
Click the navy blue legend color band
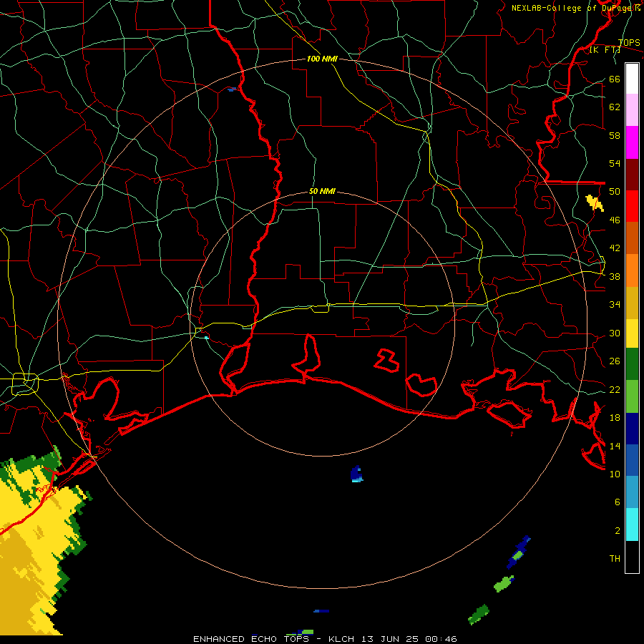[632, 429]
